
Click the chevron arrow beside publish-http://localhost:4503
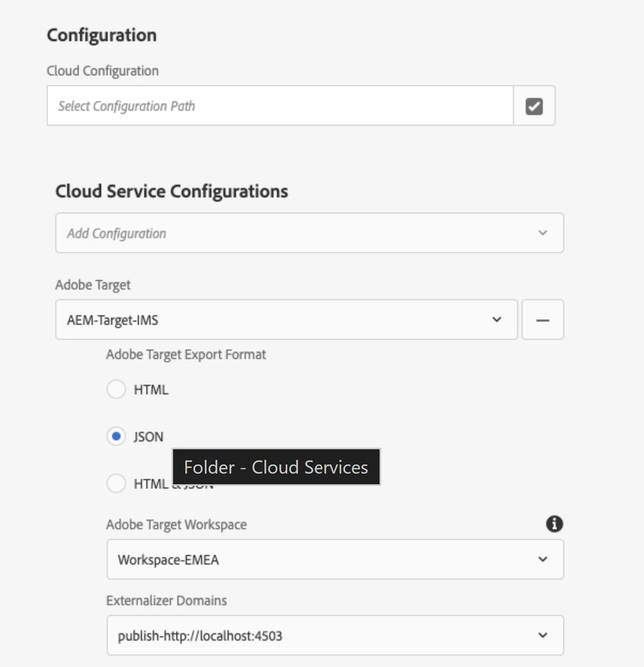[x=543, y=636]
